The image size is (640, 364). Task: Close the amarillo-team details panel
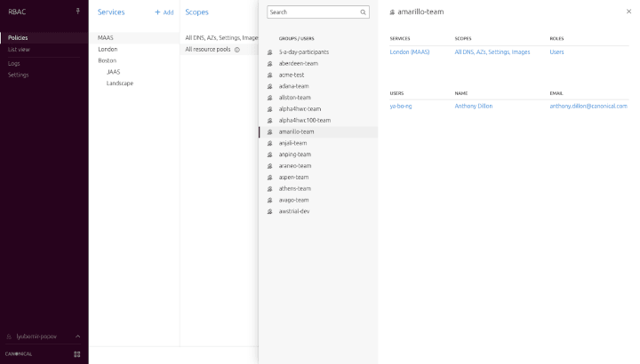[628, 12]
